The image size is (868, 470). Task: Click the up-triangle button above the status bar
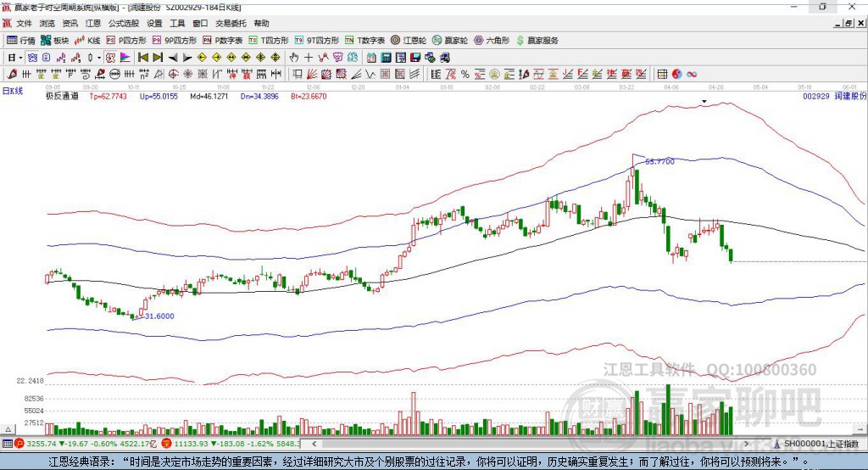point(8,429)
